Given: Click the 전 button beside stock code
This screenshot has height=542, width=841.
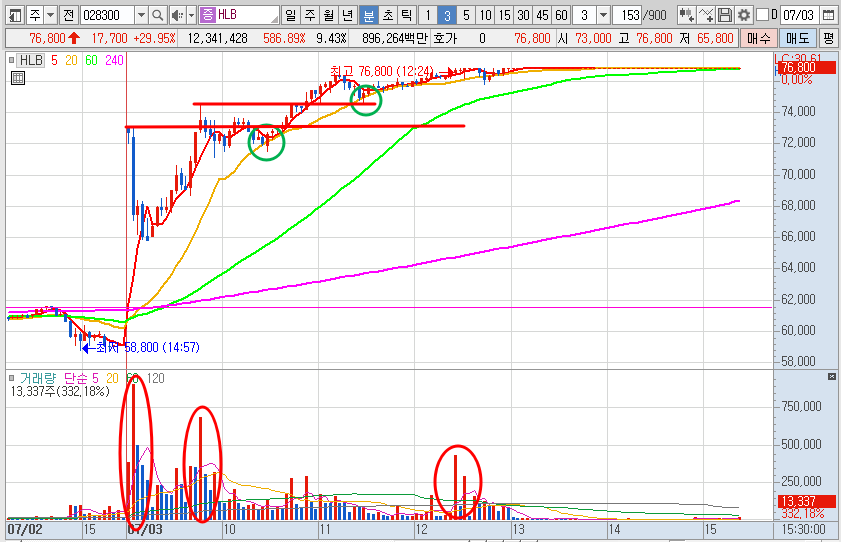Looking at the screenshot, I should click(x=68, y=15).
